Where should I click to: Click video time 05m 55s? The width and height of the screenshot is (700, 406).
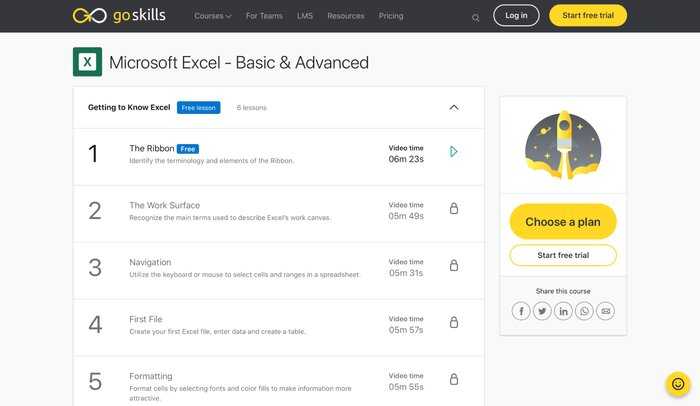pyautogui.click(x=406, y=387)
